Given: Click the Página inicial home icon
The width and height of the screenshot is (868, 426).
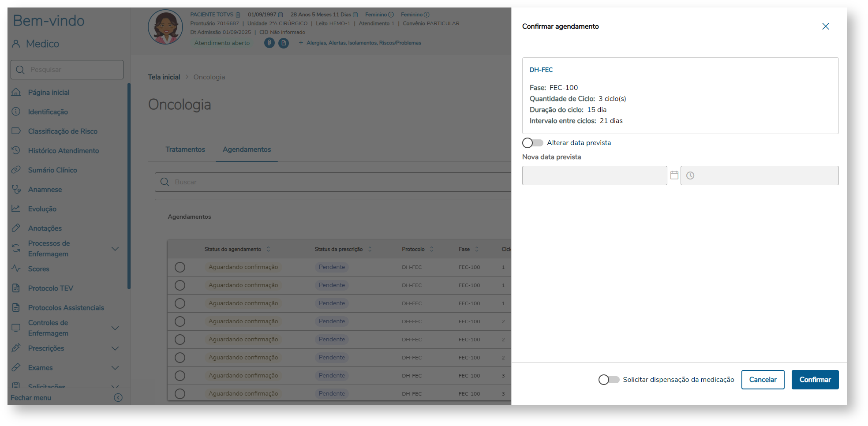Looking at the screenshot, I should point(16,92).
